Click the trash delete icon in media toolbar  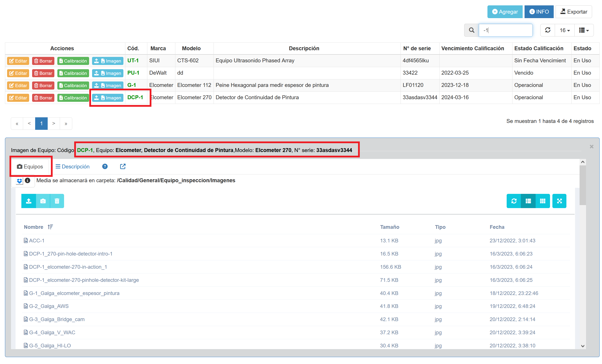pos(57,201)
